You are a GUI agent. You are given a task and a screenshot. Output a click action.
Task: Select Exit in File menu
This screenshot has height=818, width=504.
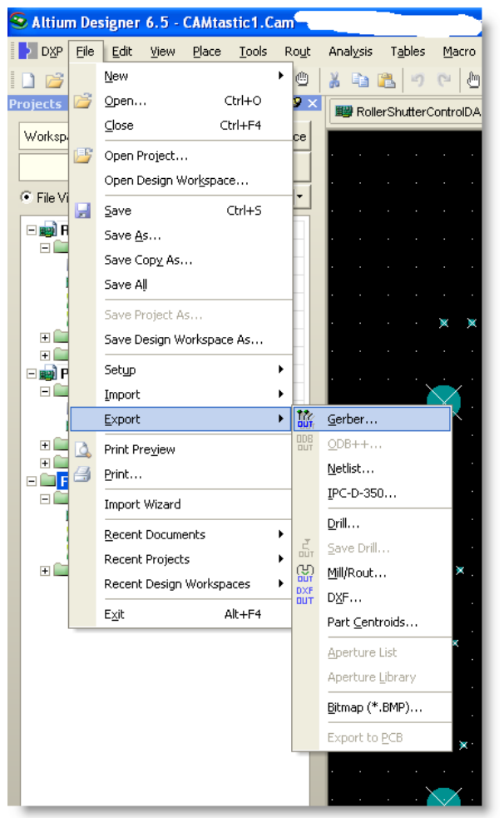(182, 614)
